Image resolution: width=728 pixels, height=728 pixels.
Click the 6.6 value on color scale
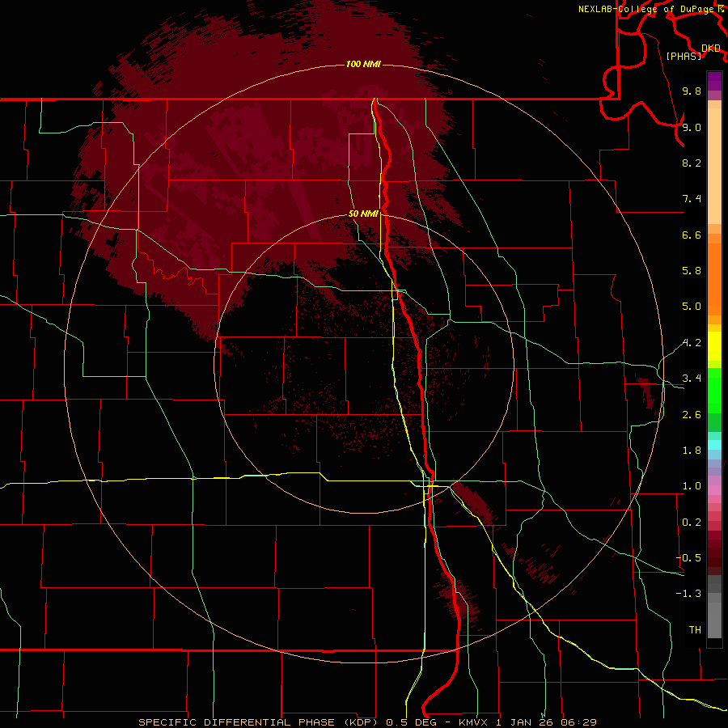[x=692, y=235]
